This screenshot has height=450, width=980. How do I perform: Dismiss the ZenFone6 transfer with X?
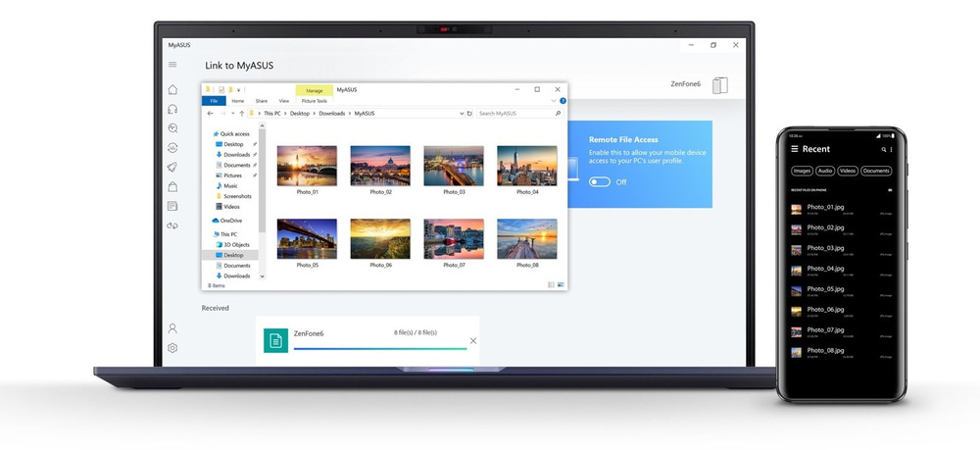point(473,340)
